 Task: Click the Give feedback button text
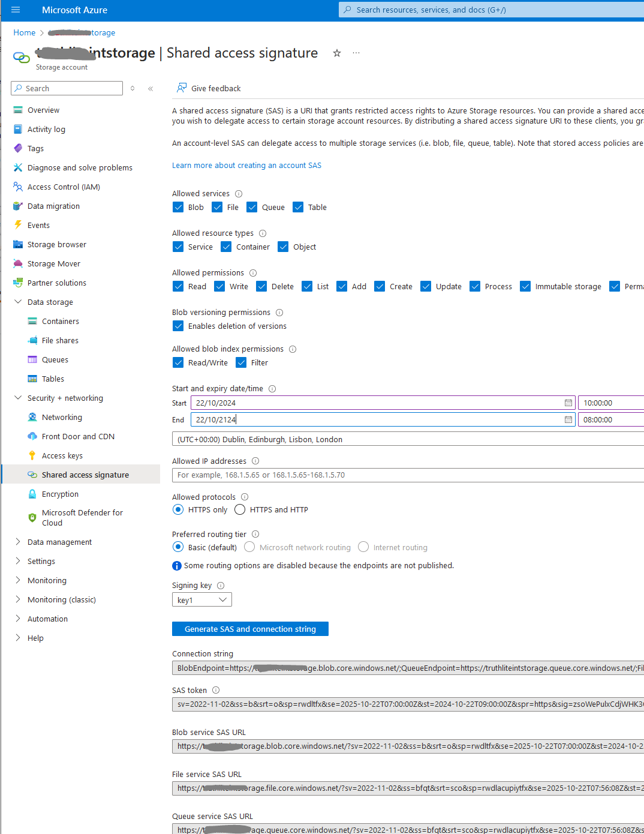(x=216, y=88)
